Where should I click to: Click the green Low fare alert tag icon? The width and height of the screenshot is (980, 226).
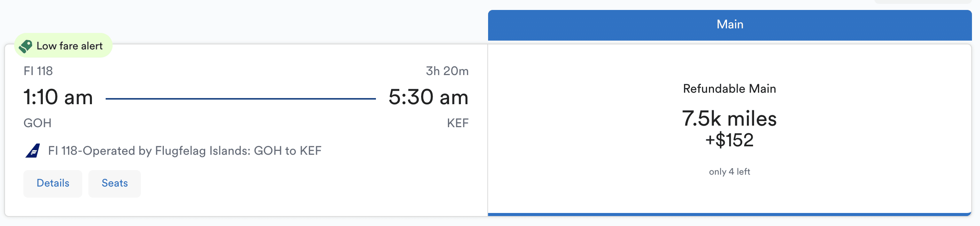(x=26, y=46)
